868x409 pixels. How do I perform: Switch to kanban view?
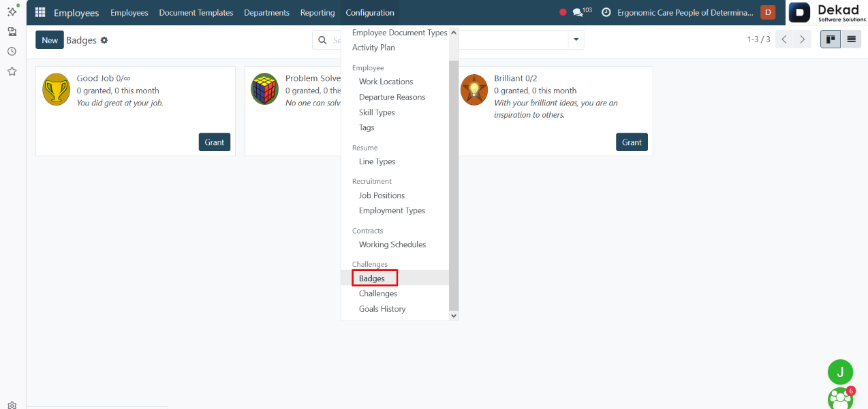831,39
